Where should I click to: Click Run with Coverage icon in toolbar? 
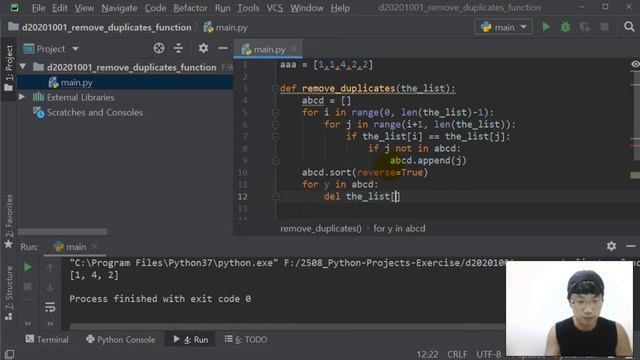(584, 27)
